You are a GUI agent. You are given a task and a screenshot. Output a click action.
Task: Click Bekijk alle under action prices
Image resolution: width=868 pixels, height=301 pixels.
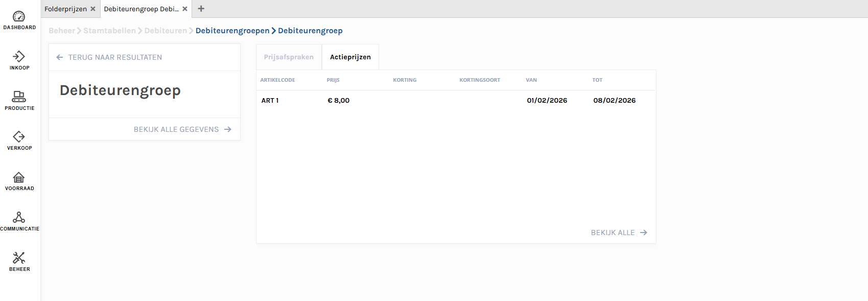pos(619,233)
